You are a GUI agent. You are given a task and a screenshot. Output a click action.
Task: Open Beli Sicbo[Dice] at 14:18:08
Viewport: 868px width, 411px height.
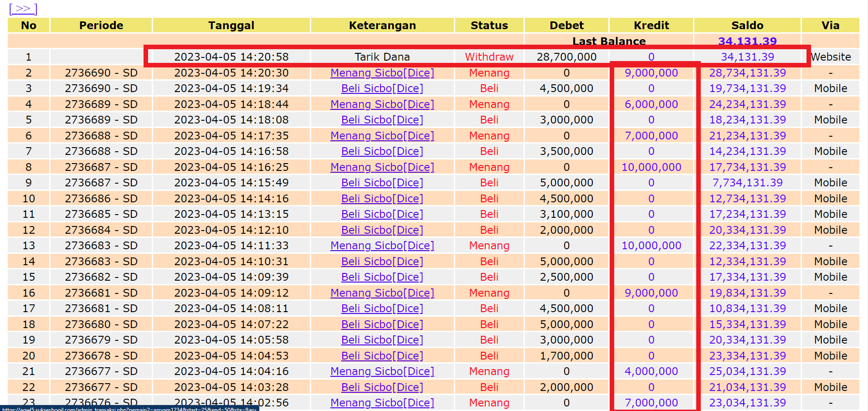tap(382, 120)
